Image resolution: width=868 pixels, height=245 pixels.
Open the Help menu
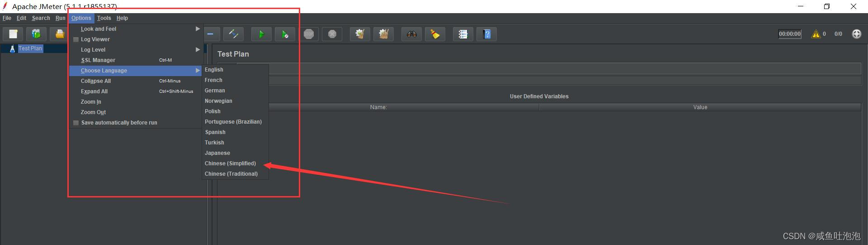(122, 18)
